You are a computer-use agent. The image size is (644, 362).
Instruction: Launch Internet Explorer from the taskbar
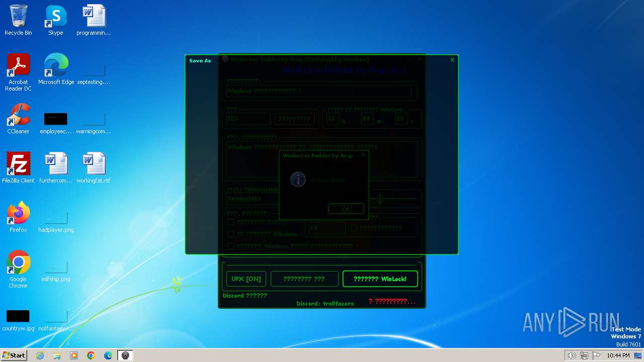40,355
